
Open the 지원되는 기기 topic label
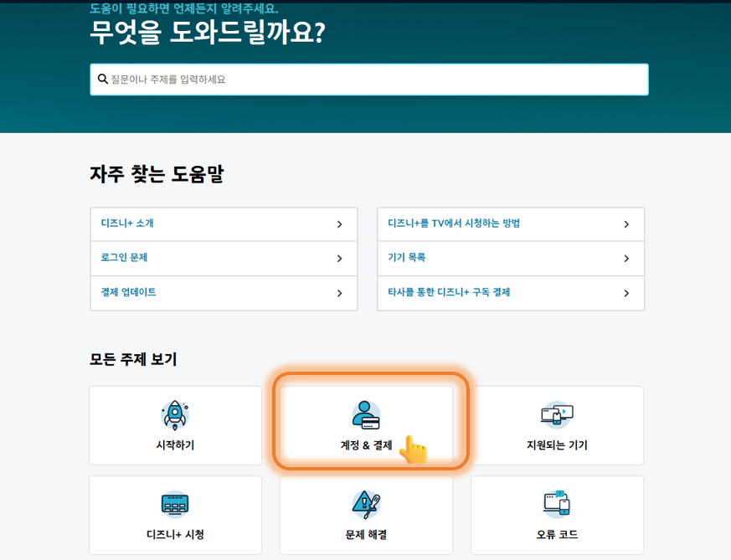tap(557, 445)
